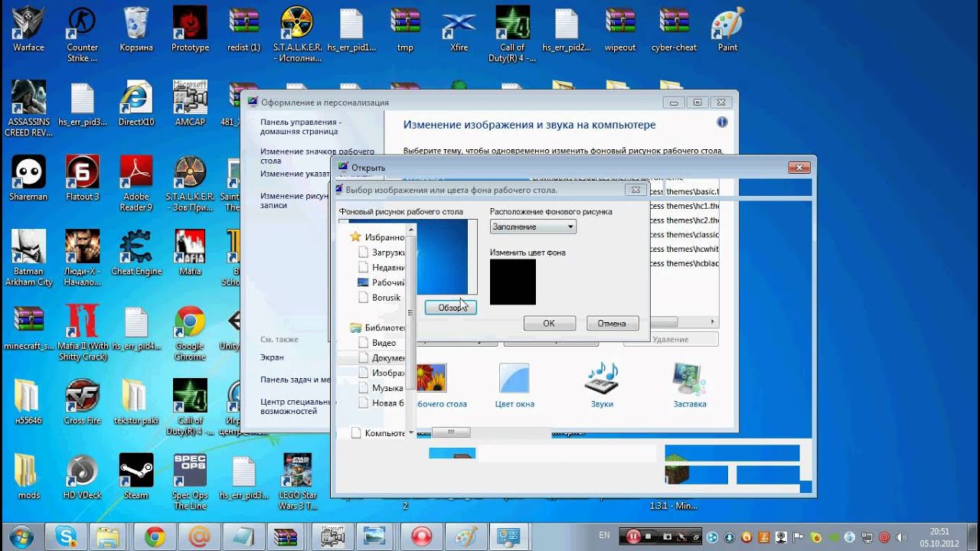Select Избранное in the navigation tree
This screenshot has height=551, width=980.
[378, 237]
